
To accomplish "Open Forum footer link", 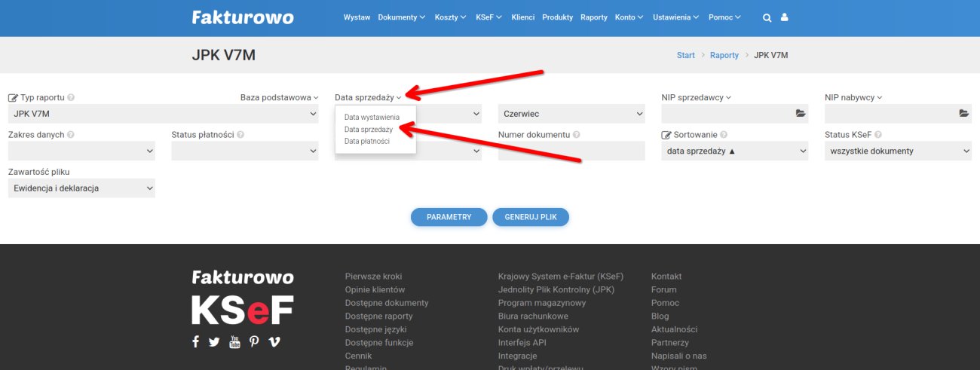I will [664, 289].
